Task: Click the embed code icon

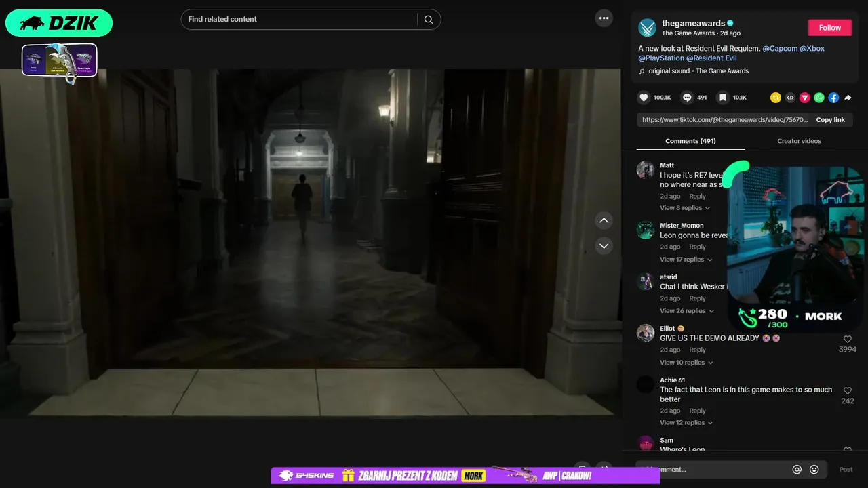Action: pyautogui.click(x=790, y=98)
